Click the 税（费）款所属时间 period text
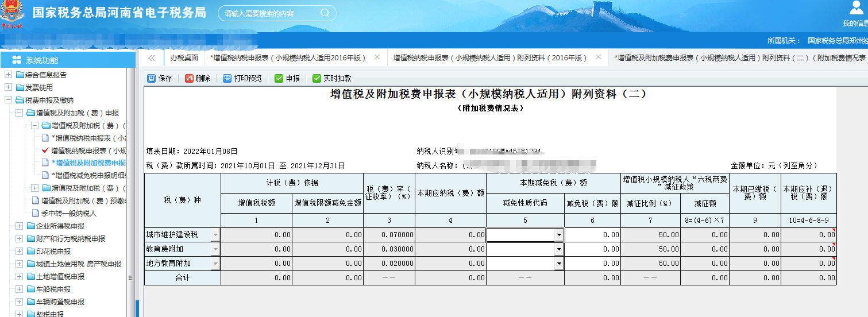The image size is (868, 317). pos(245,165)
